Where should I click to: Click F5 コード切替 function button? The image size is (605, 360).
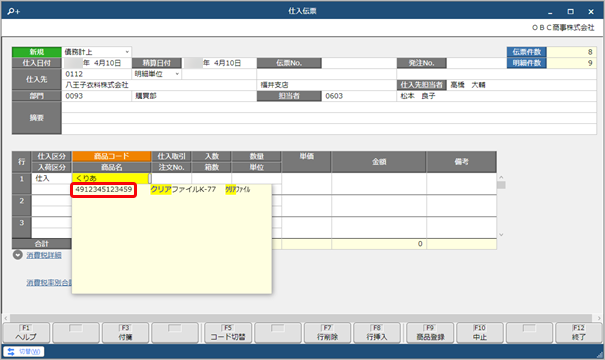228,333
